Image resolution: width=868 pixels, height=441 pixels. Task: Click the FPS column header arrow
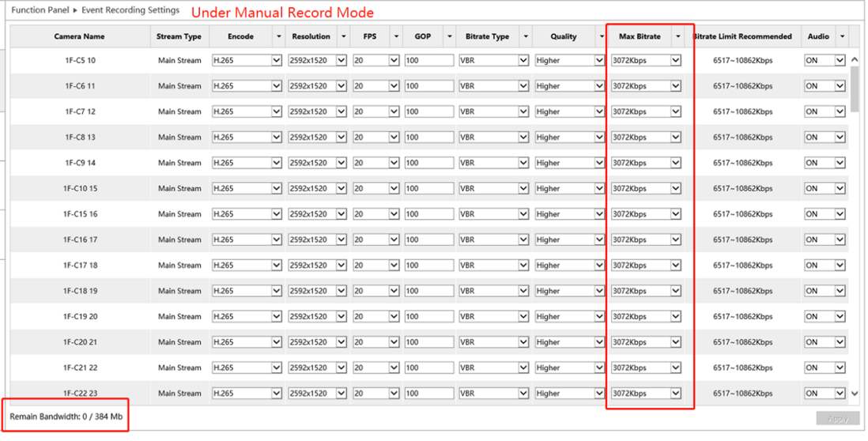[x=395, y=36]
